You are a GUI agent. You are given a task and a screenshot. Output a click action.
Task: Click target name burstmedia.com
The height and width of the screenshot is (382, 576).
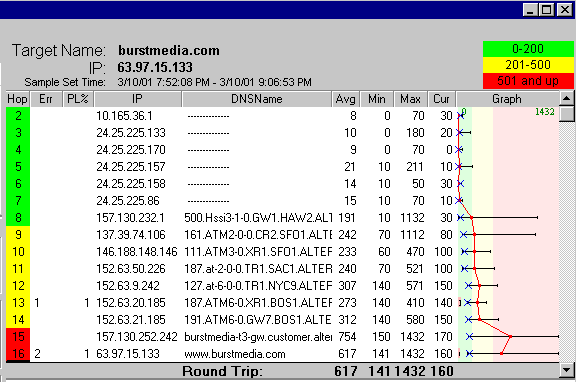pos(169,50)
